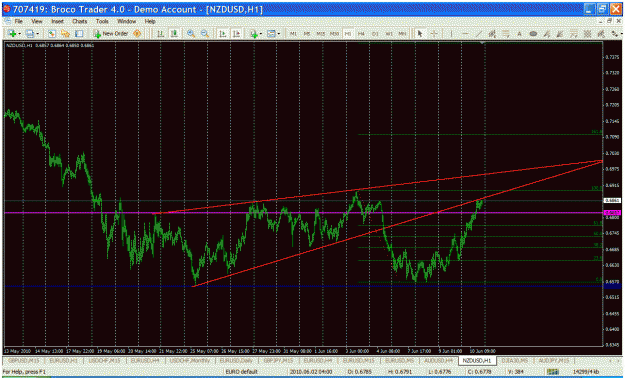
Task: Expand the Profiles dropdown arrow
Action: click(x=37, y=34)
